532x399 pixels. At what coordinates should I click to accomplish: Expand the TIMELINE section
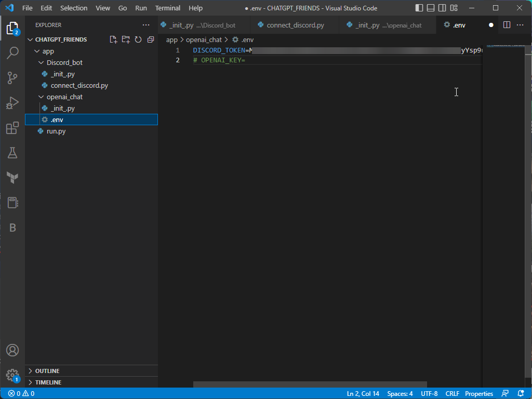point(91,382)
